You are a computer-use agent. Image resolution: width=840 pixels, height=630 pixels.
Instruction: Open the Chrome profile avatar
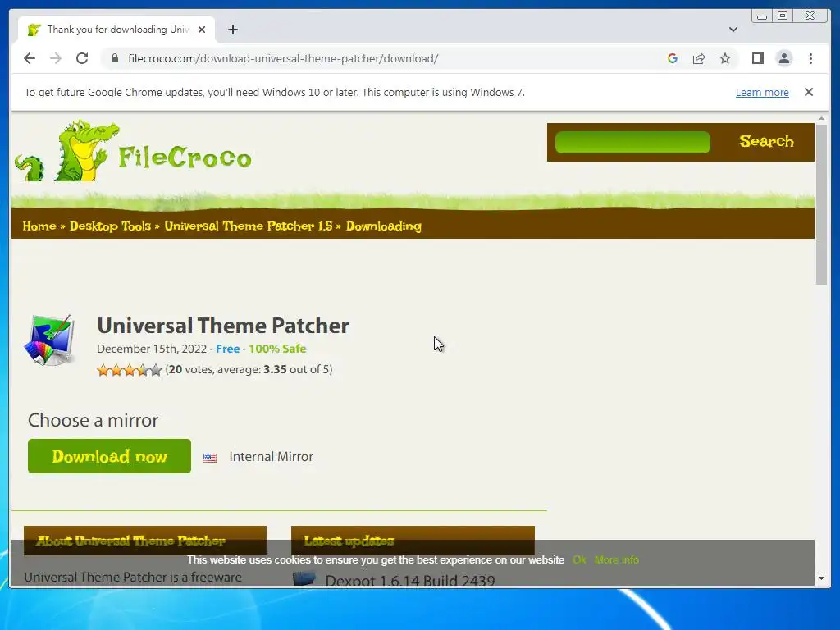tap(783, 58)
